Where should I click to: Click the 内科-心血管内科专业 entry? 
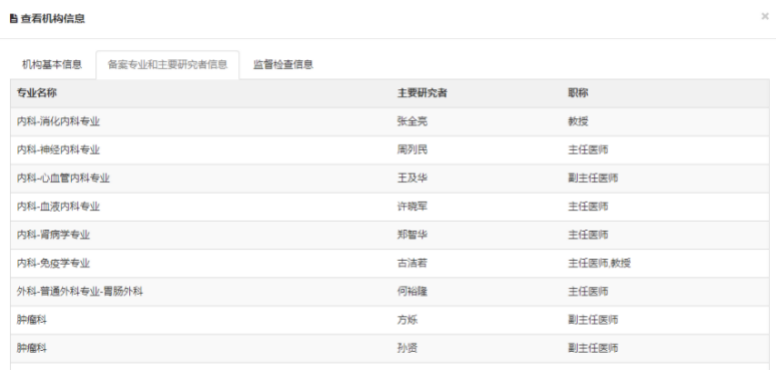(x=63, y=178)
